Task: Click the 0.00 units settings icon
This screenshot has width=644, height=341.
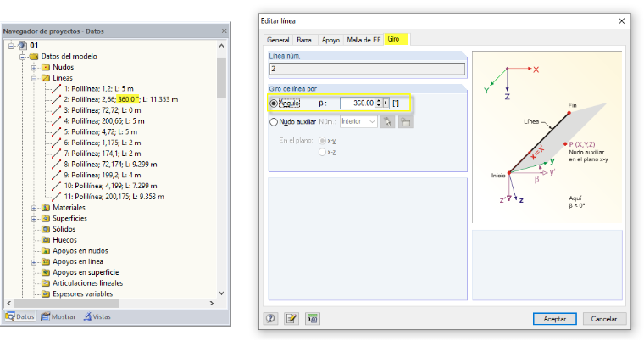Action: click(x=313, y=318)
